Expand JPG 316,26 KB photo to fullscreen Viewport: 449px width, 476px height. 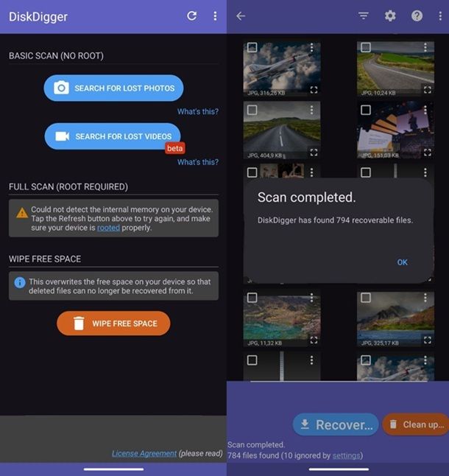[x=314, y=90]
